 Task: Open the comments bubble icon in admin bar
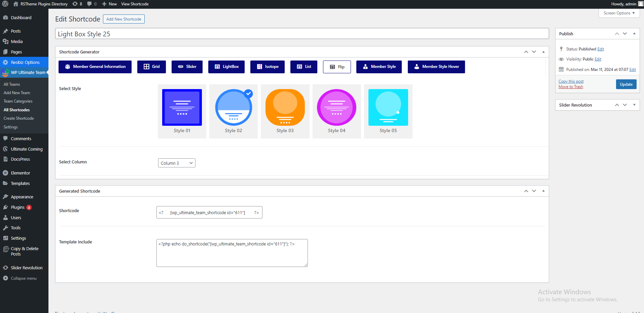pyautogui.click(x=90, y=4)
